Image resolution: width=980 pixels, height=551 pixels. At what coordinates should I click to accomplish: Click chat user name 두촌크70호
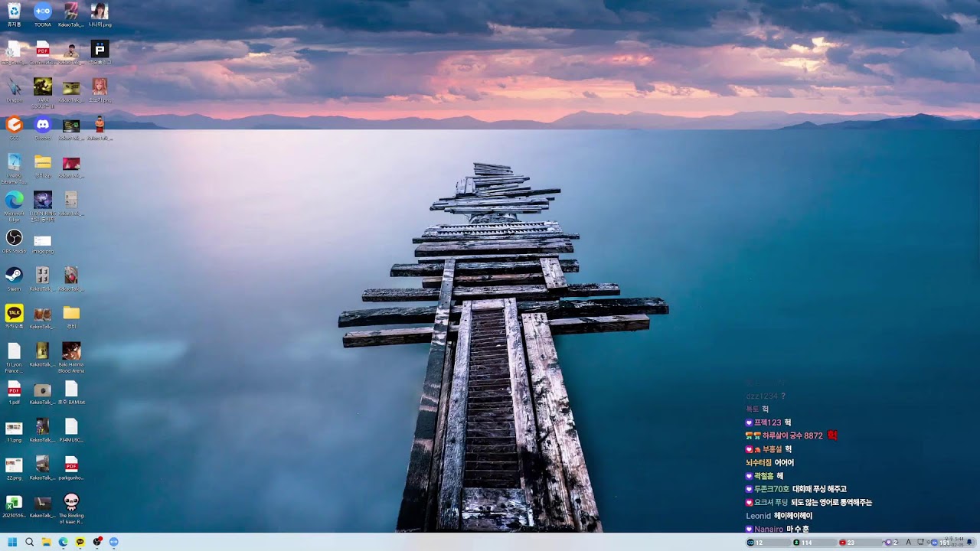(771, 489)
